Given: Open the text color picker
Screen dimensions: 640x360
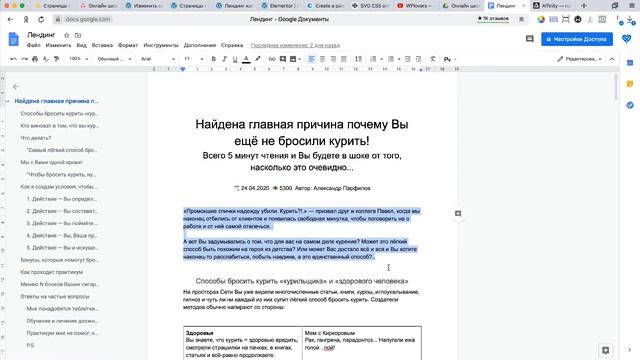Looking at the screenshot, I should point(246,59).
